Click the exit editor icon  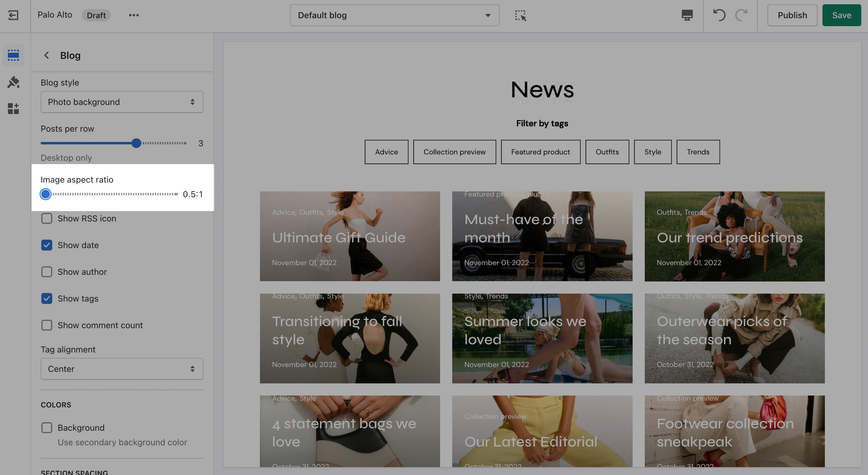coord(13,15)
